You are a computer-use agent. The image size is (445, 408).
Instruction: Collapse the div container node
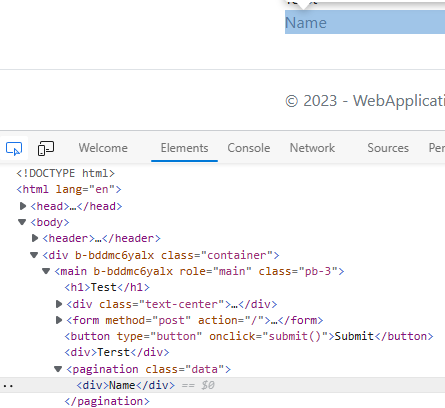[x=34, y=255]
